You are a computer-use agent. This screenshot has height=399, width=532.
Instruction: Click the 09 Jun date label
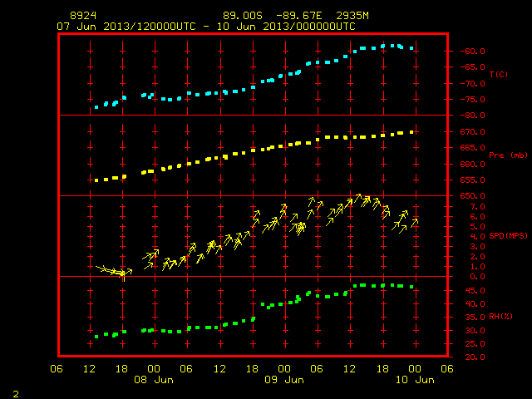pos(284,380)
